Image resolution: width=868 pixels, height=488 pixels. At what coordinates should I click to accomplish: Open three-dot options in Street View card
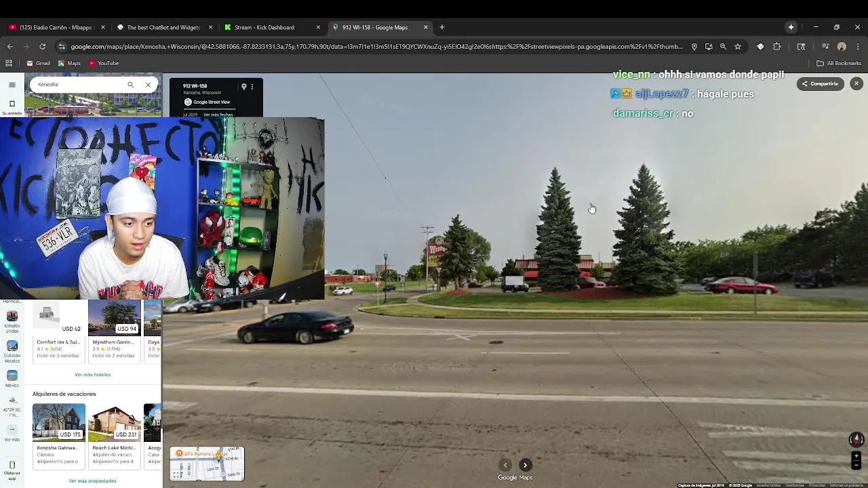point(252,87)
